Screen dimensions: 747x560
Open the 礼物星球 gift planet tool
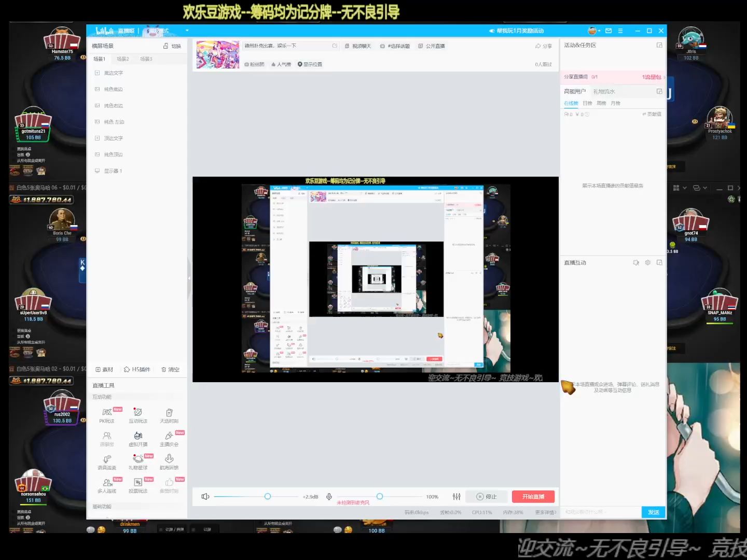(138, 462)
